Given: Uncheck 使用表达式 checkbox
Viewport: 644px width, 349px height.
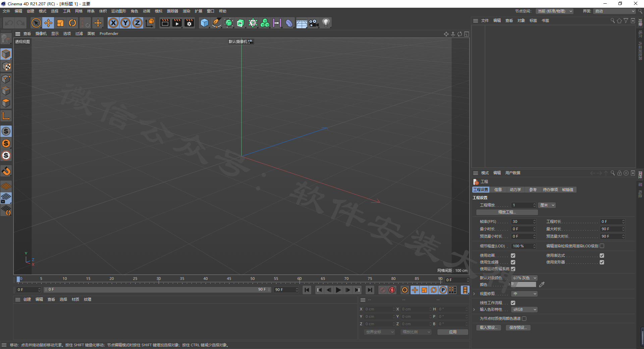Looking at the screenshot, I should tap(602, 255).
